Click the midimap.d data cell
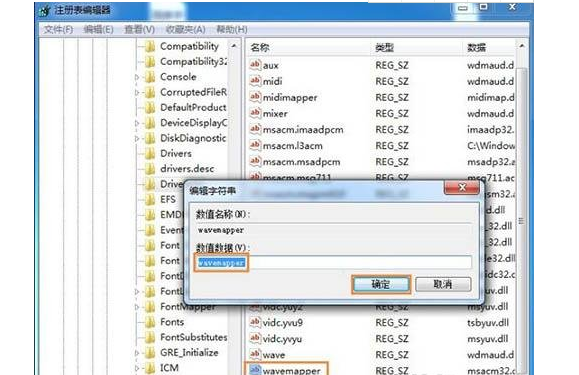This screenshot has width=579, height=375. [491, 97]
